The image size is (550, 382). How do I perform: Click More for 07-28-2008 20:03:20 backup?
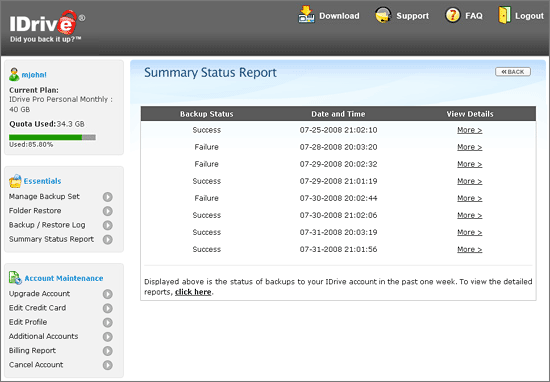[470, 147]
